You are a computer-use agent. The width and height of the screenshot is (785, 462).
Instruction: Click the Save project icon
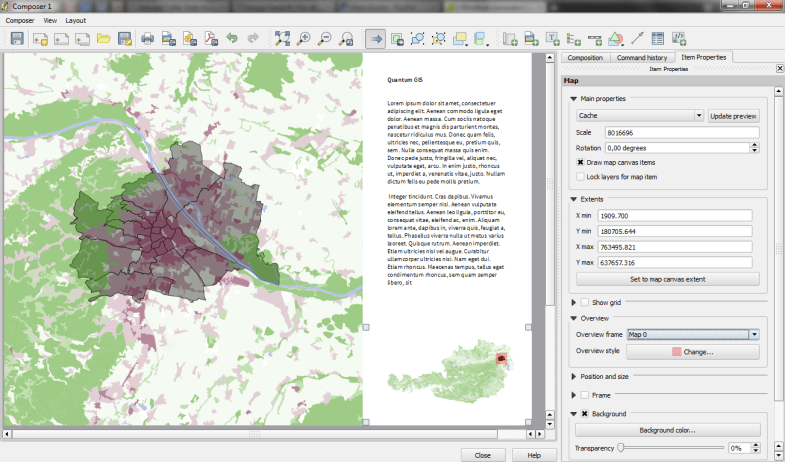tap(17, 39)
